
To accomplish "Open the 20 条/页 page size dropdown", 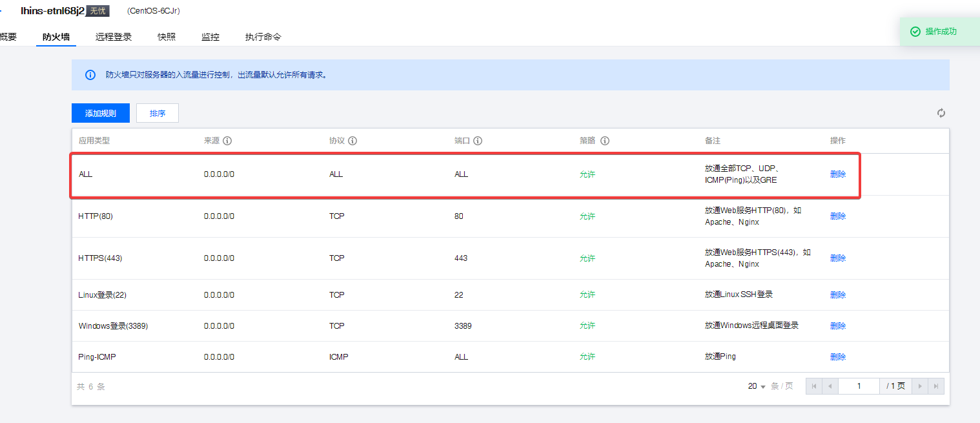I will [757, 386].
